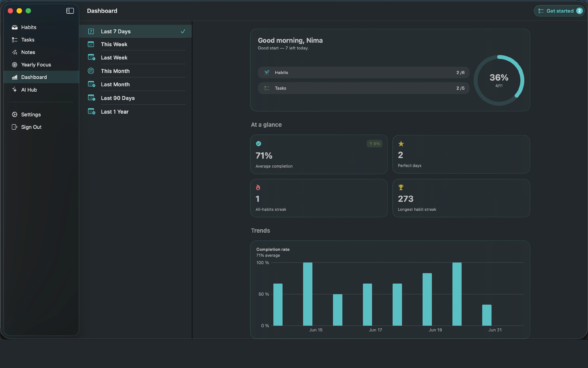Viewport: 588px width, 368px height.
Task: Click the chart bar above Jun 17
Action: [367, 304]
